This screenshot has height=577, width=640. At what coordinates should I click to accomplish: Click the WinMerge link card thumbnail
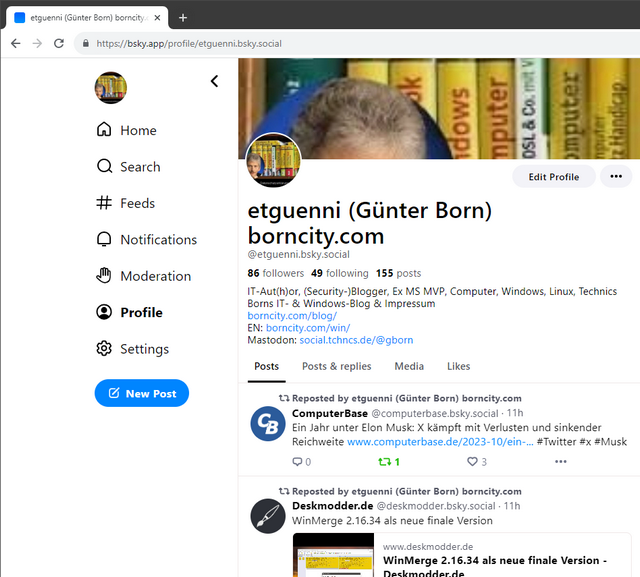point(333,555)
